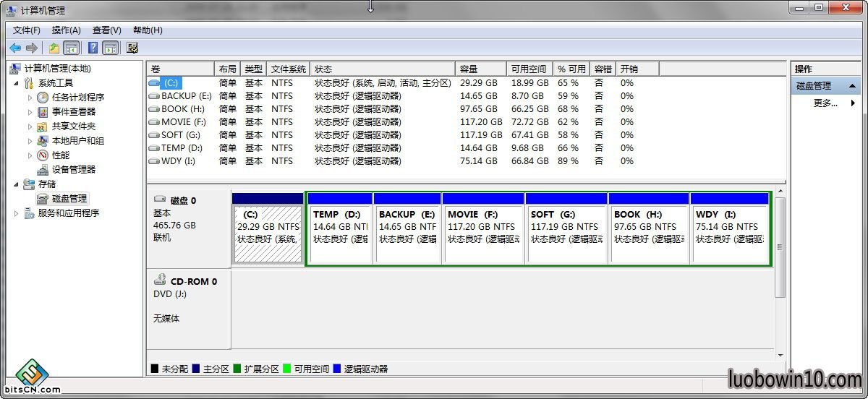Open the 帮助(H) menu
The image size is (868, 399).
point(148,30)
